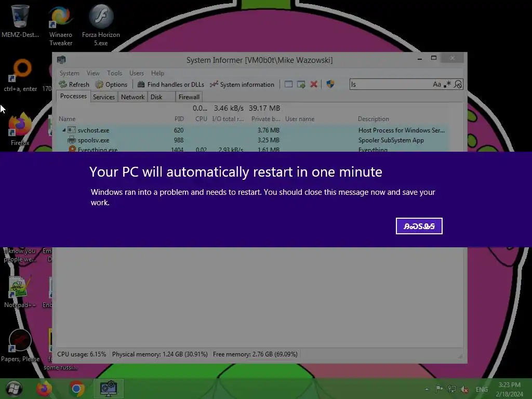Image resolution: width=532 pixels, height=399 pixels.
Task: Toggle case sensitive Aa search icon
Action: pos(436,84)
